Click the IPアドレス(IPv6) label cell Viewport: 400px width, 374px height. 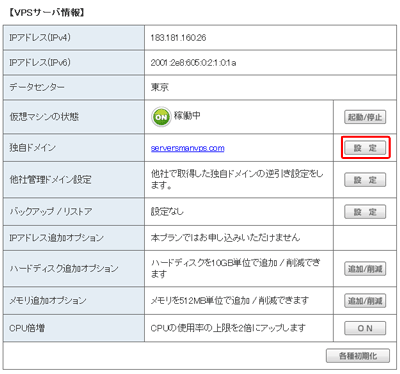(74, 63)
